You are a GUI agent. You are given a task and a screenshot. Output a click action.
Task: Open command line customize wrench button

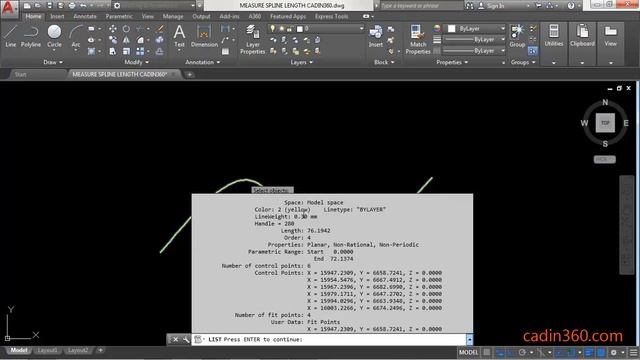(x=186, y=339)
